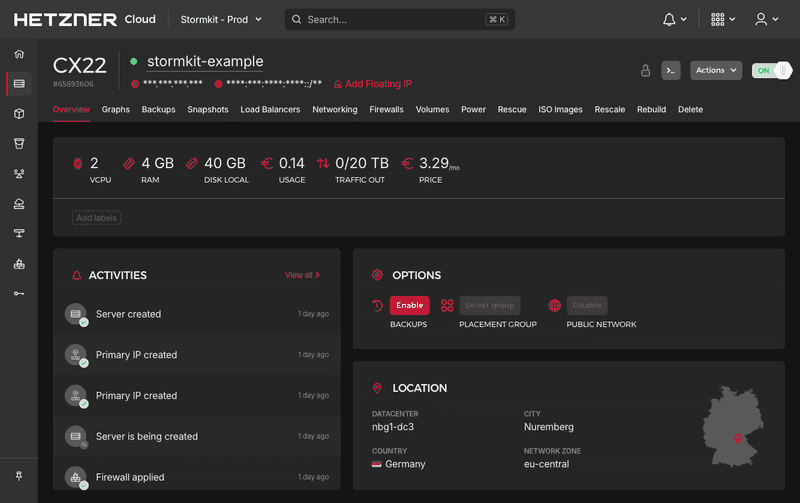Click the location pin icon on Germany map
Image resolution: width=800 pixels, height=503 pixels.
[737, 439]
